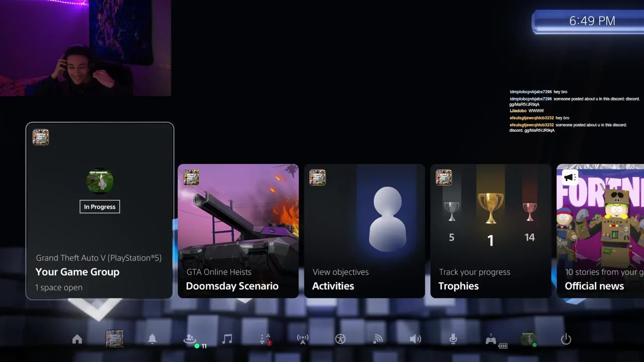Open the Official news Fortnite card

(x=600, y=231)
